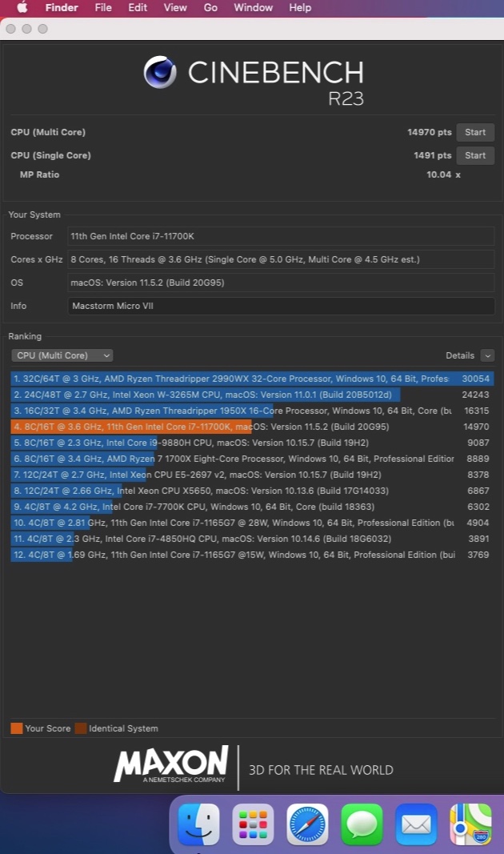Select Xeon E5-2697 v2 ranking row
The width and height of the screenshot is (504, 854).
click(x=252, y=475)
